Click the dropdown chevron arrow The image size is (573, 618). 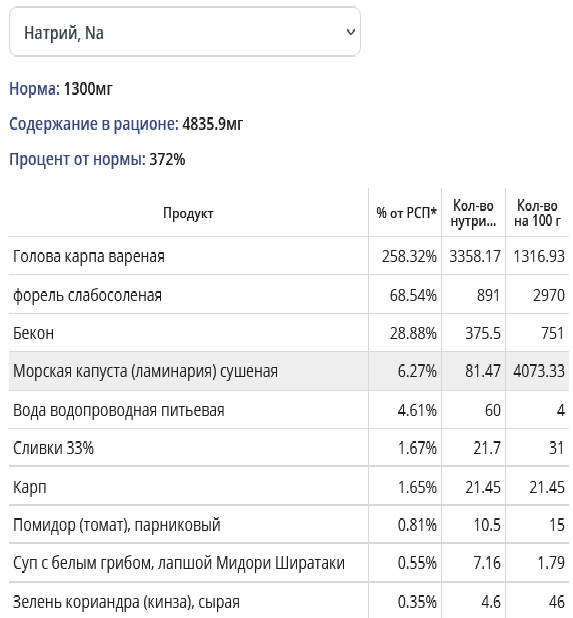350,32
